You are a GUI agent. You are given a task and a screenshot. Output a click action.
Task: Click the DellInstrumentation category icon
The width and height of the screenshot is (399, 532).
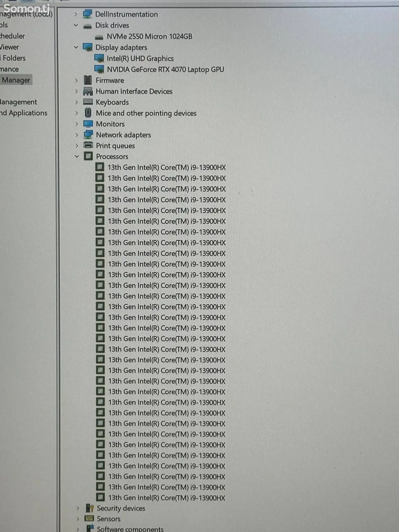(x=87, y=14)
